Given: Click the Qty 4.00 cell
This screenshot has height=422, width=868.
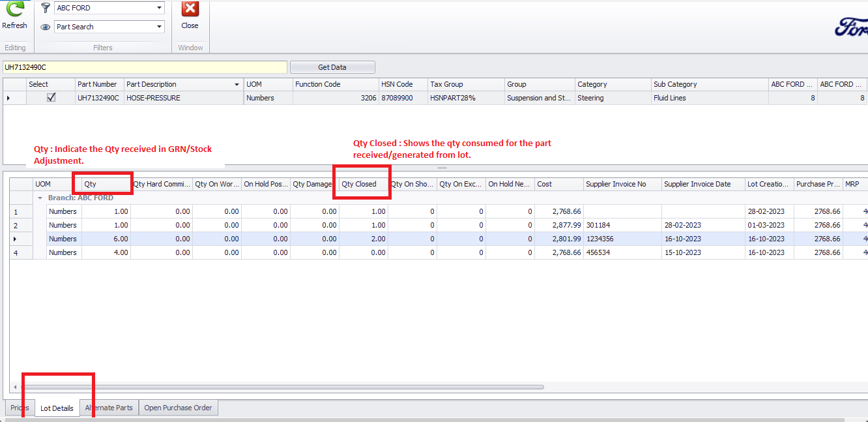Looking at the screenshot, I should coord(106,252).
